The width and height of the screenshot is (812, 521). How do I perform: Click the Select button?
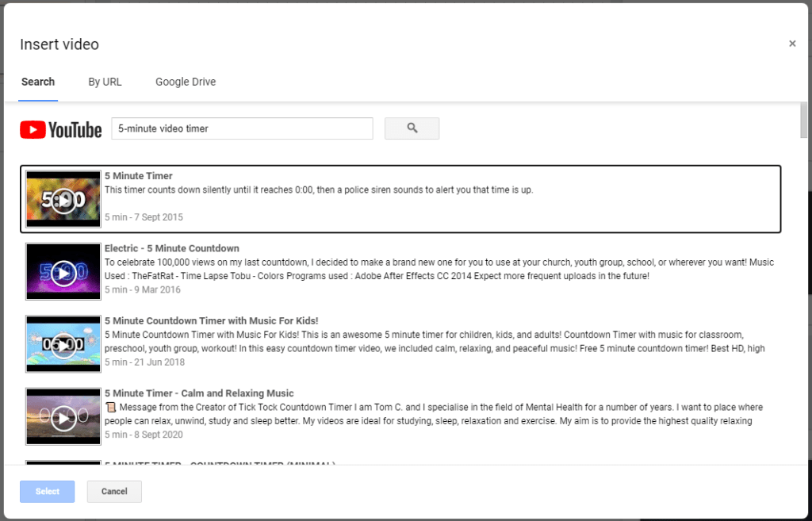coord(47,492)
